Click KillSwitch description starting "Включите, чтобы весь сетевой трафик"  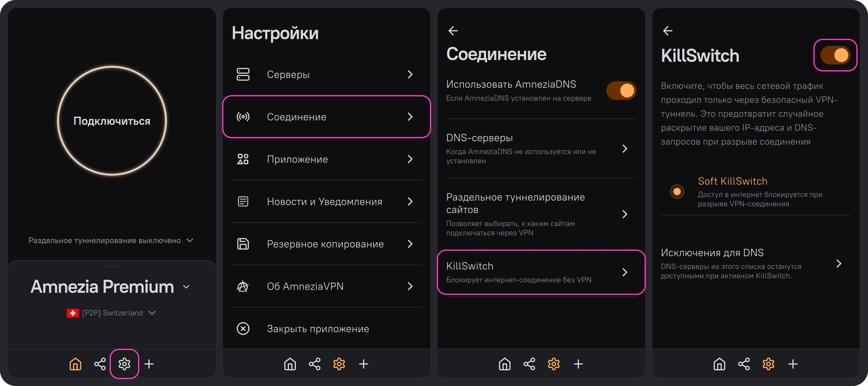coord(749,114)
